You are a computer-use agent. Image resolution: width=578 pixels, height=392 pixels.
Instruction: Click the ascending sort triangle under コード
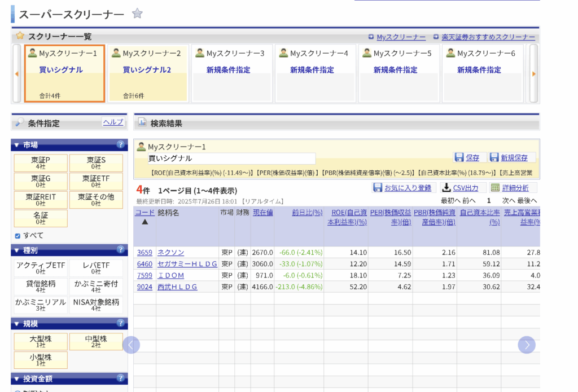pos(145,222)
